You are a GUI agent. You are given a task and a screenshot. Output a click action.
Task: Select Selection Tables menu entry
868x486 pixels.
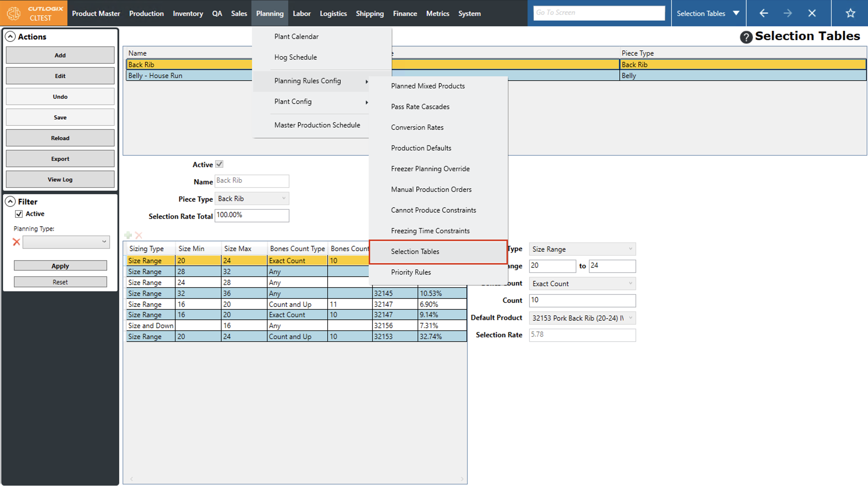point(415,251)
